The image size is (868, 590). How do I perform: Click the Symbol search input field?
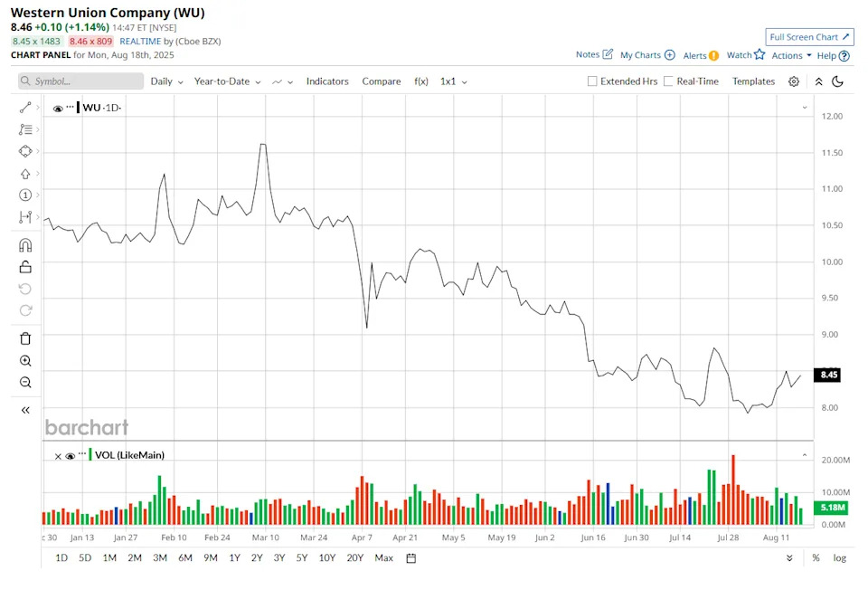pyautogui.click(x=81, y=81)
